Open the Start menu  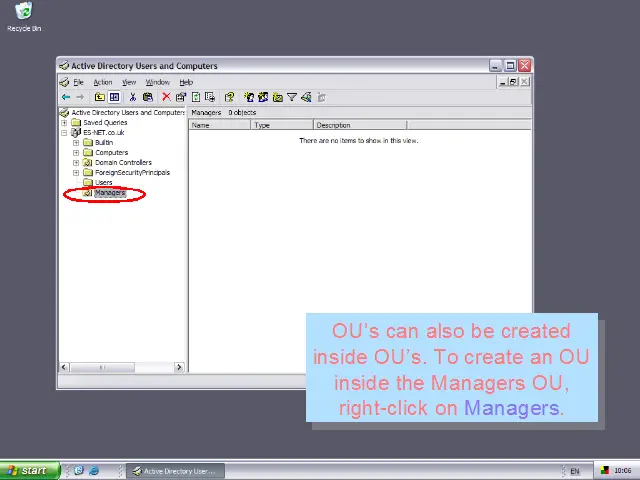tap(29, 471)
